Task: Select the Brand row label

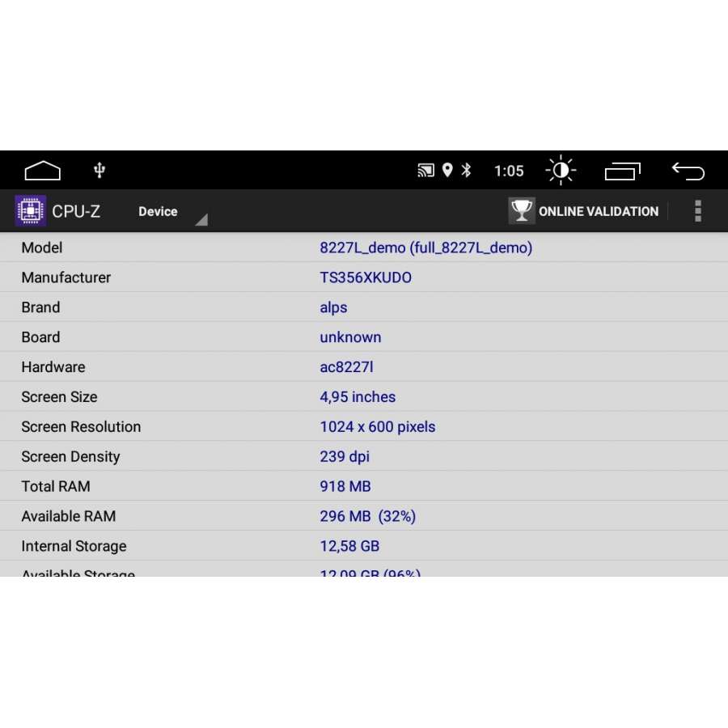Action: click(40, 307)
